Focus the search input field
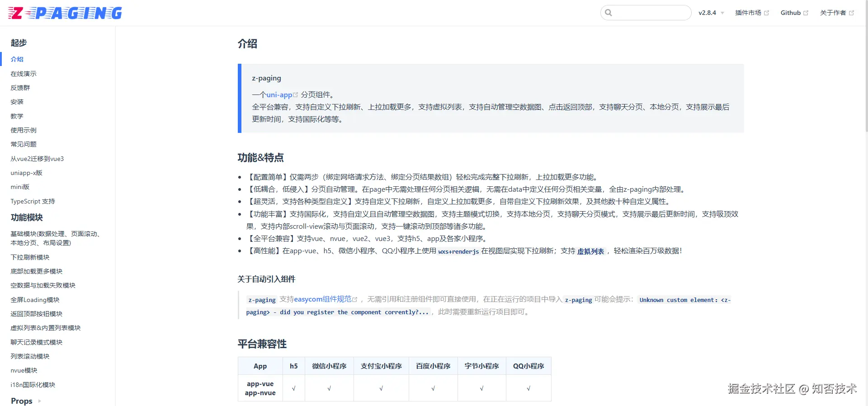The image size is (868, 406). pyautogui.click(x=646, y=13)
